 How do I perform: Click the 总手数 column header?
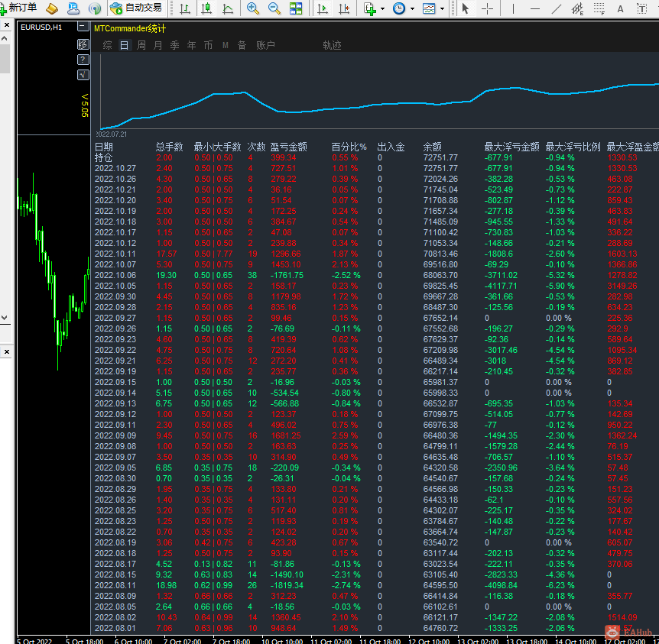[x=170, y=147]
